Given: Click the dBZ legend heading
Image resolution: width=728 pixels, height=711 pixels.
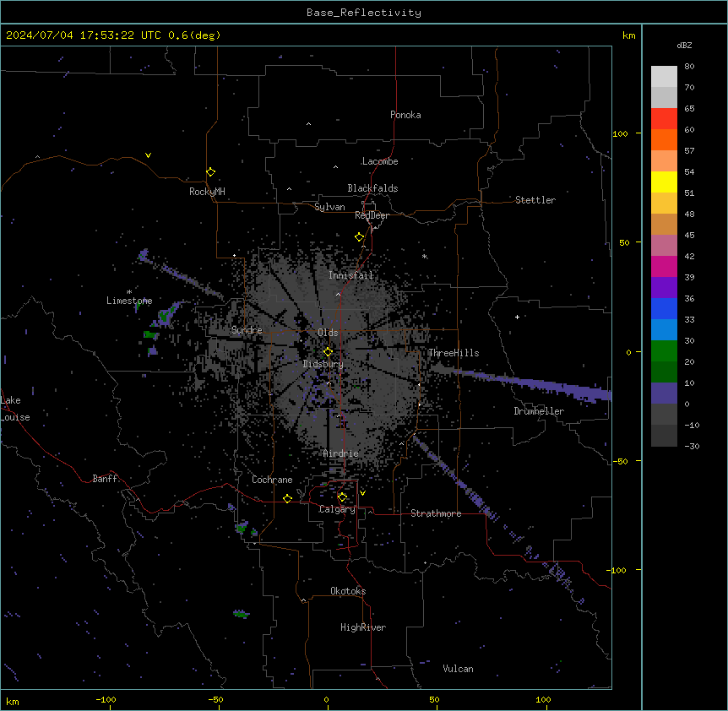Looking at the screenshot, I should point(684,46).
